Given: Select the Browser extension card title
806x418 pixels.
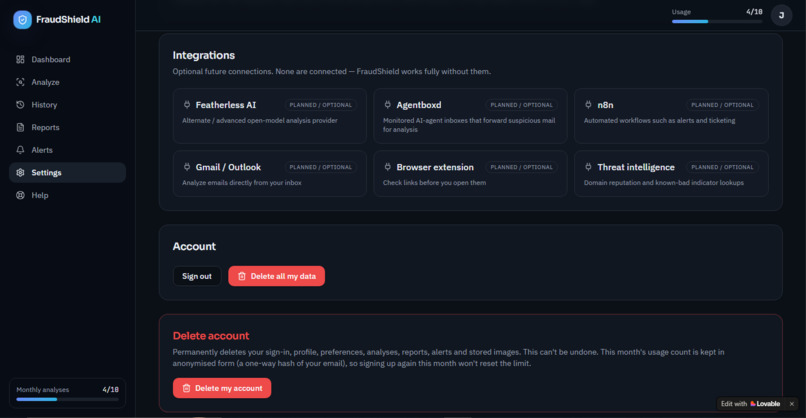Looking at the screenshot, I should (435, 167).
